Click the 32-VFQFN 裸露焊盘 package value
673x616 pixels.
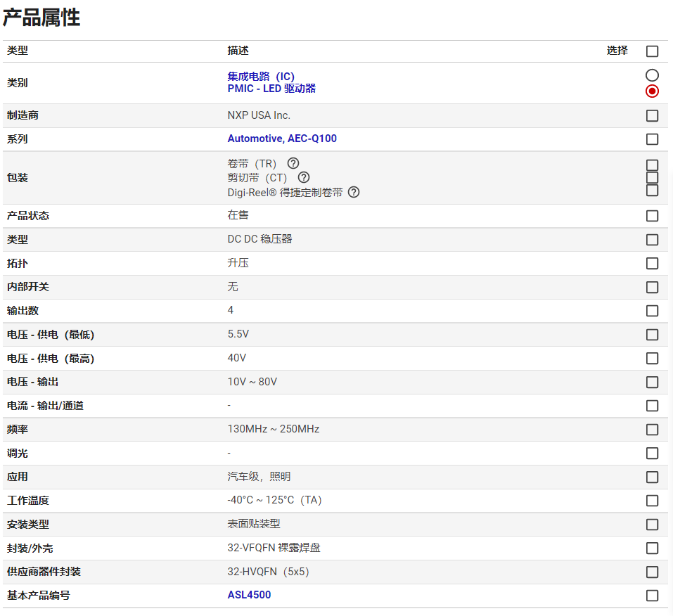274,548
